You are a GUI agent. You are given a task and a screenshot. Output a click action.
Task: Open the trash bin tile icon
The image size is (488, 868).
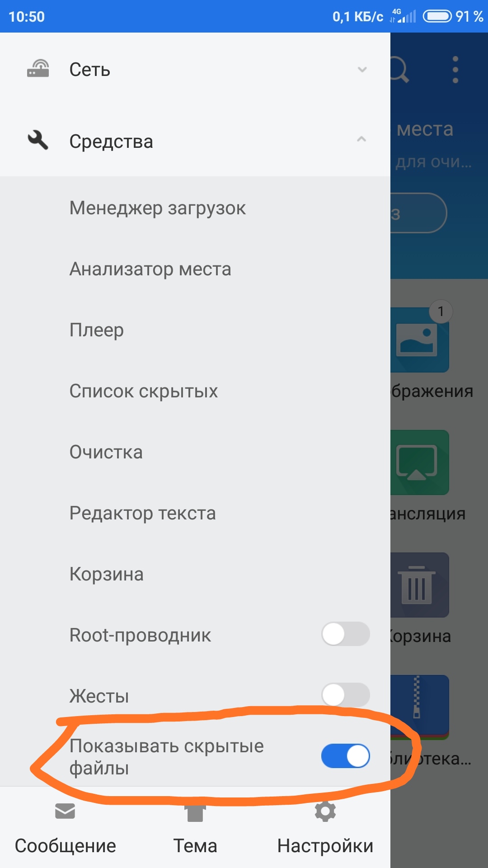click(x=419, y=585)
